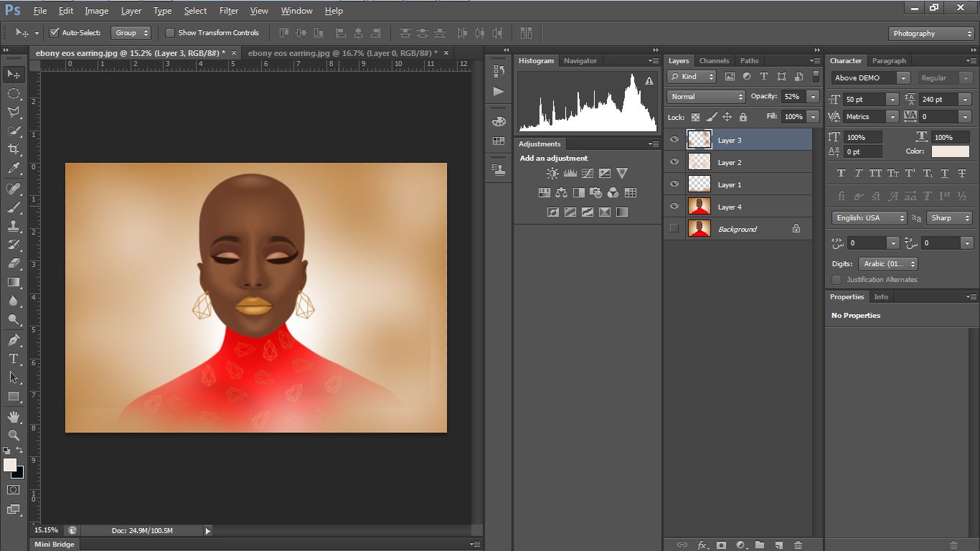This screenshot has width=980, height=551.
Task: Select the Move tool in toolbar
Action: click(14, 75)
